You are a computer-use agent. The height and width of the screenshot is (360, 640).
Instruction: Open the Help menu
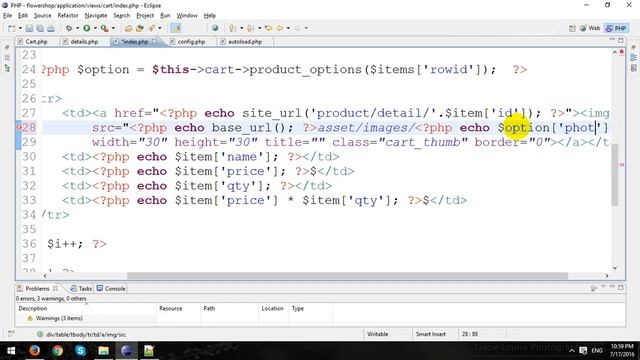pos(209,16)
